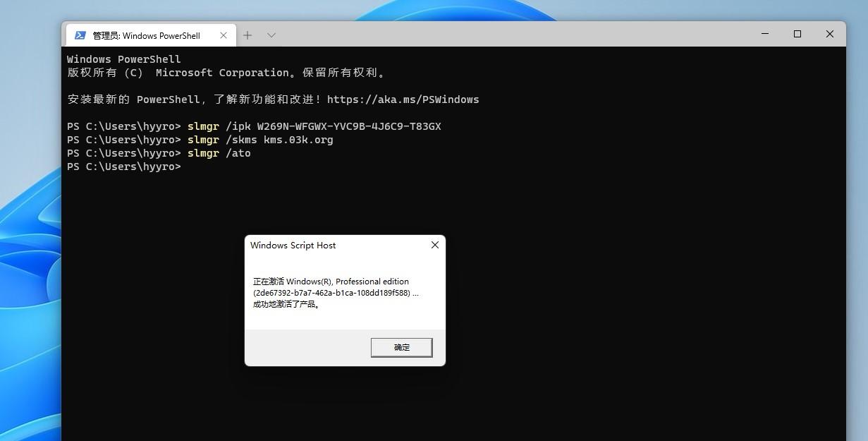Viewport: 868px width, 441px height.
Task: Click the slmgr /skms kms.03k.org line
Action: coord(200,140)
